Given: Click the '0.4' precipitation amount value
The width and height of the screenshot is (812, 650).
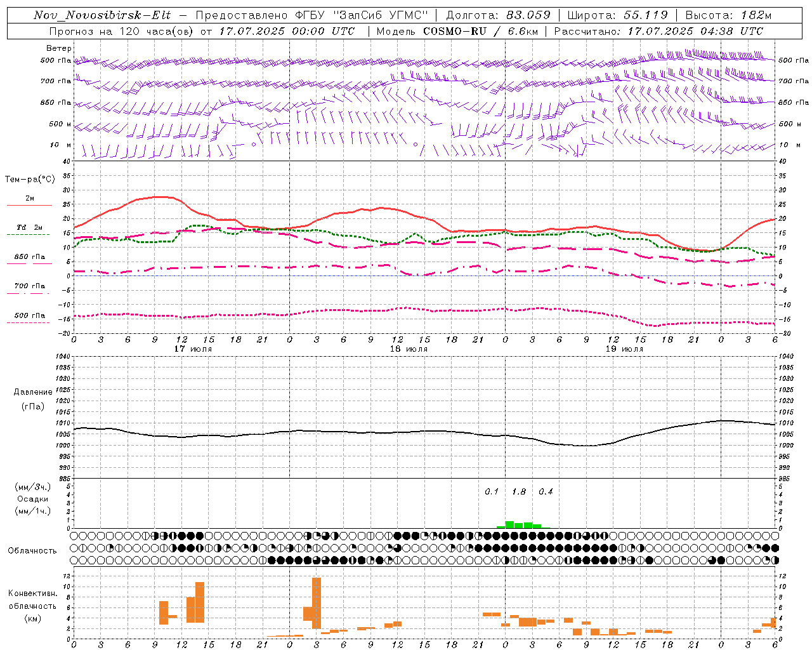Looking at the screenshot, I should pos(546,491).
